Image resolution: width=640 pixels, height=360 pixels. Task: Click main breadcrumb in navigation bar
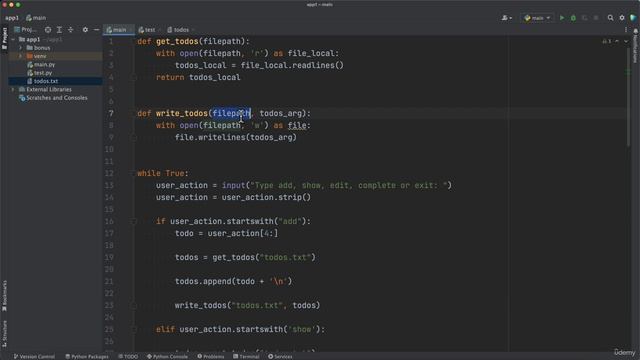pyautogui.click(x=36, y=18)
